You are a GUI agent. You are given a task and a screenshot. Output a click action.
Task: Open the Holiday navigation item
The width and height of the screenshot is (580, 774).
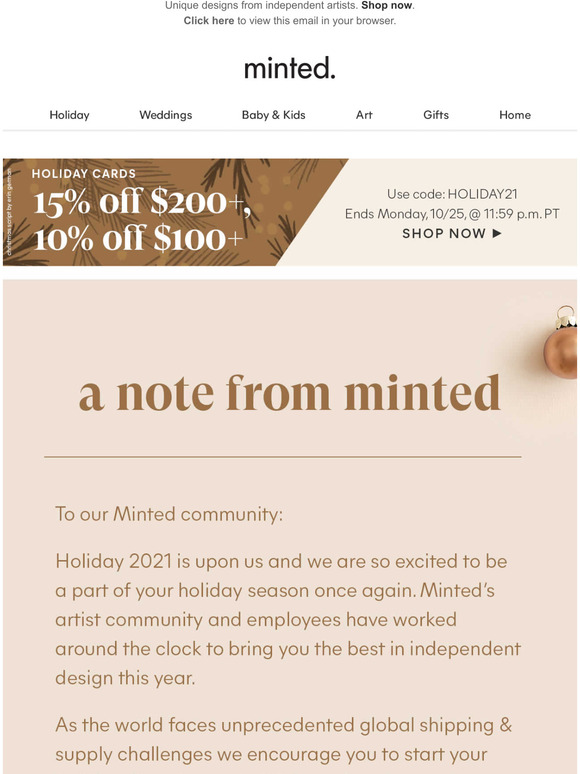click(x=69, y=115)
